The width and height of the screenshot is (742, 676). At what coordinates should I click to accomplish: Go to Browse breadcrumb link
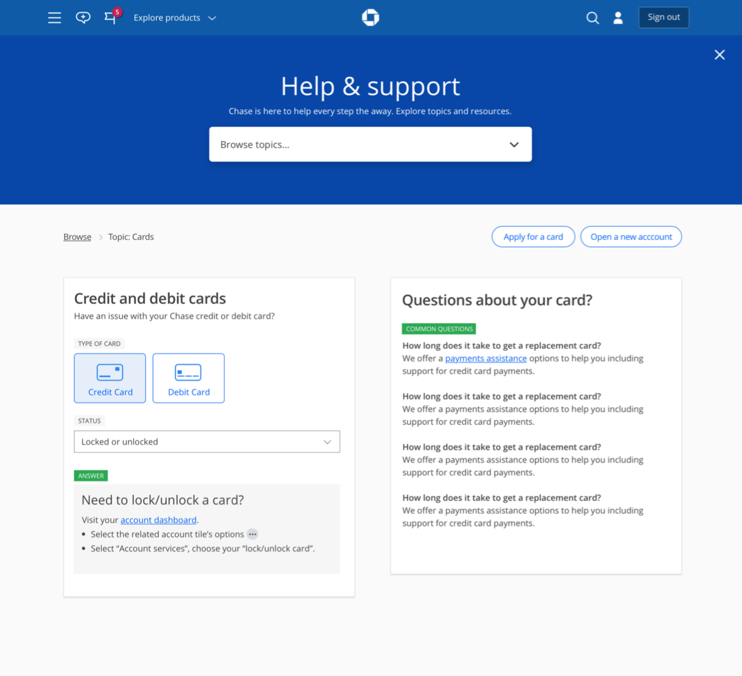coord(77,237)
